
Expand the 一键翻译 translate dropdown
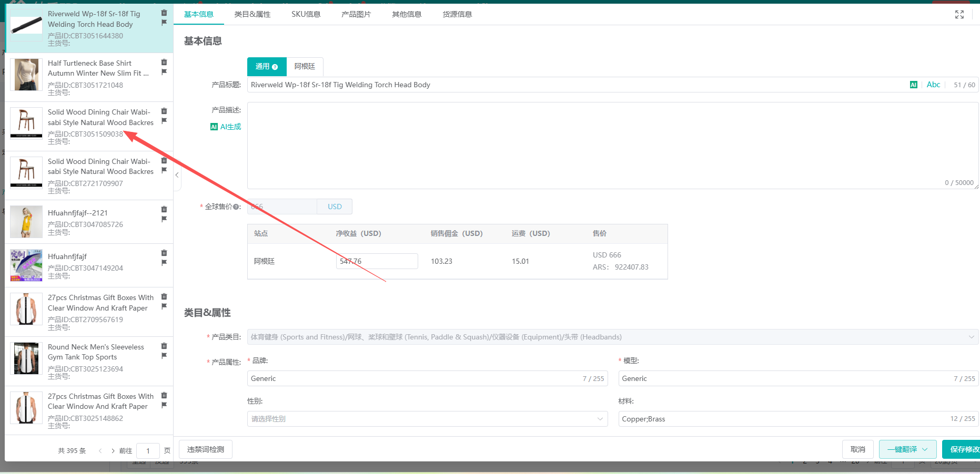[x=925, y=449]
